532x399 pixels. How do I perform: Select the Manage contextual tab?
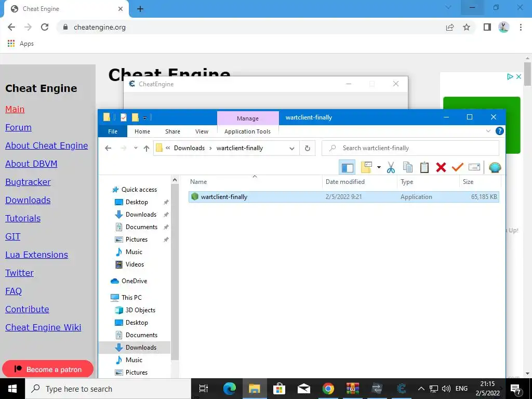point(248,118)
